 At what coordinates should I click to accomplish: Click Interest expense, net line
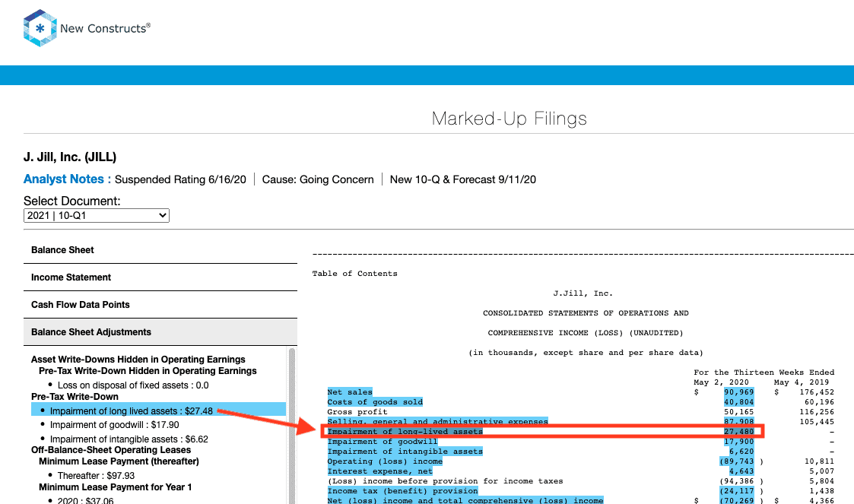point(379,471)
